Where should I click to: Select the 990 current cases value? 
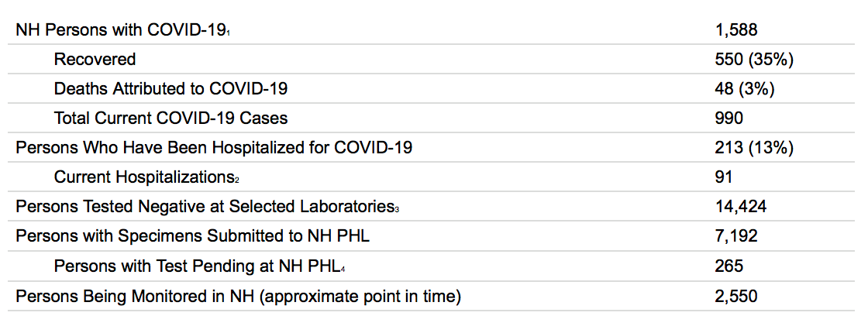(729, 118)
